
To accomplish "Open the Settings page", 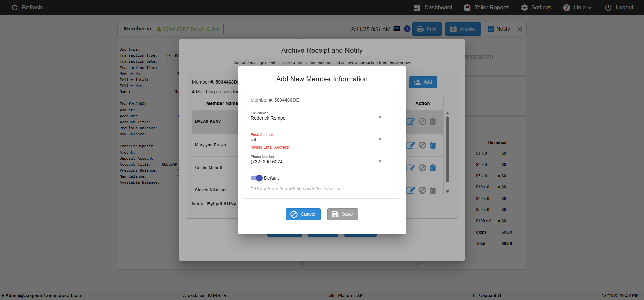I will tap(536, 7).
